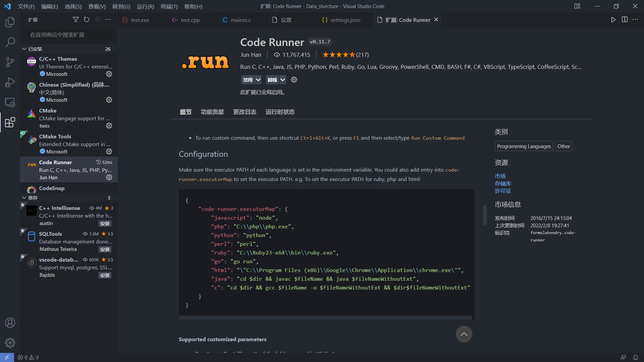Open Source Control view
The image size is (644, 362).
[10, 62]
